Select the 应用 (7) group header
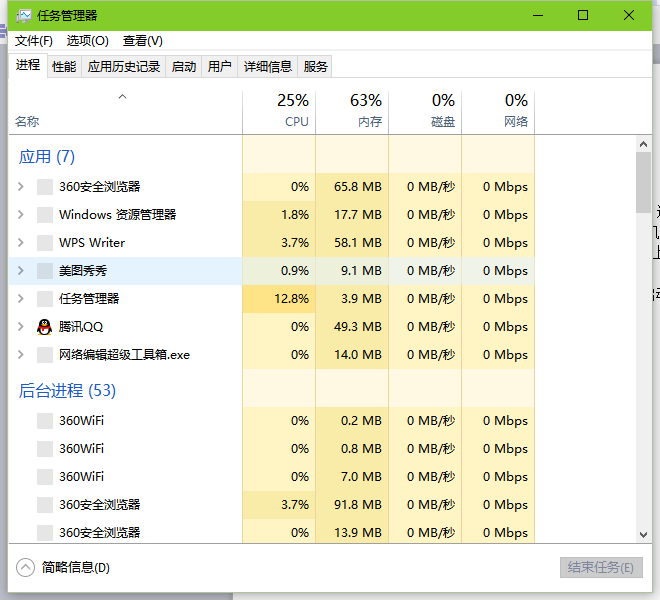Image resolution: width=660 pixels, height=600 pixels. click(x=47, y=157)
